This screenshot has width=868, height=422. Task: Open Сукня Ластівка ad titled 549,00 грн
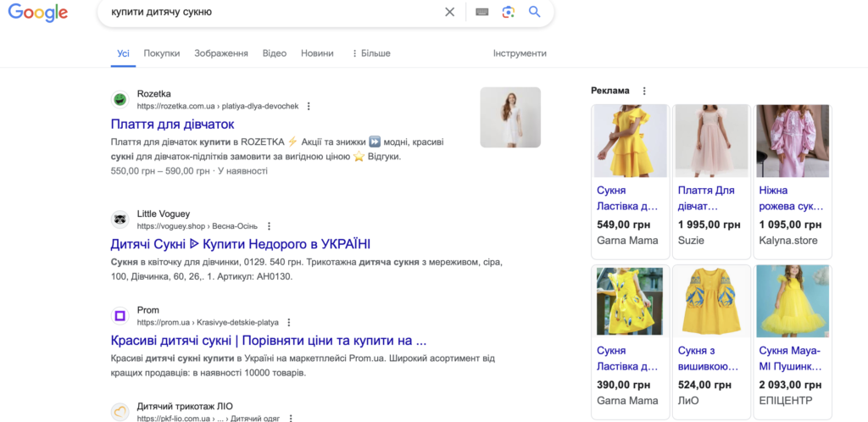[627, 198]
